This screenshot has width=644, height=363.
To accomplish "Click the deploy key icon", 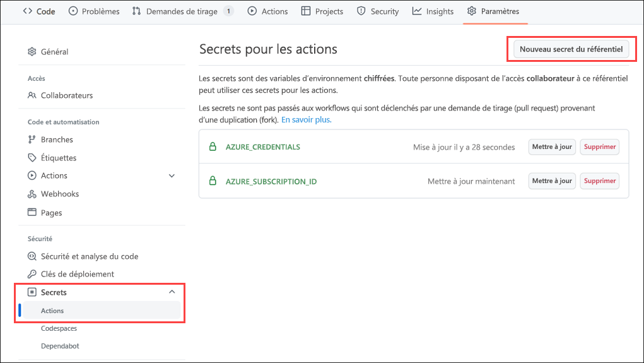I will tap(32, 274).
